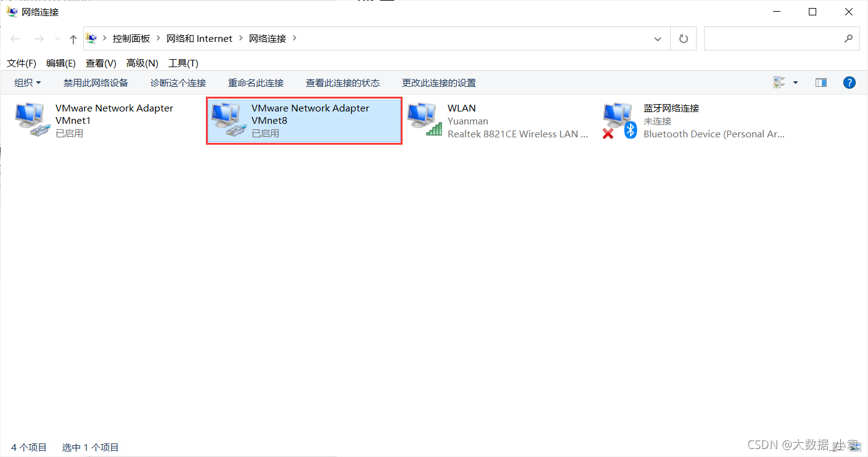The height and width of the screenshot is (457, 868).
Task: Select the VMware Network Adapter VMnet1 icon
Action: pos(32,120)
